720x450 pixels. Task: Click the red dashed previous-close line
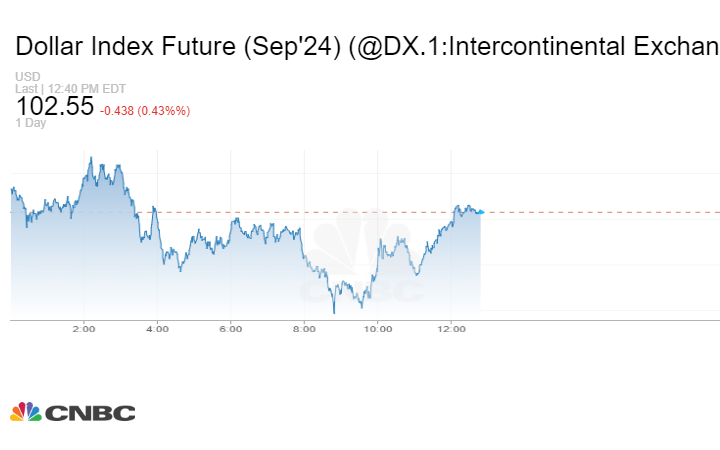click(x=600, y=212)
